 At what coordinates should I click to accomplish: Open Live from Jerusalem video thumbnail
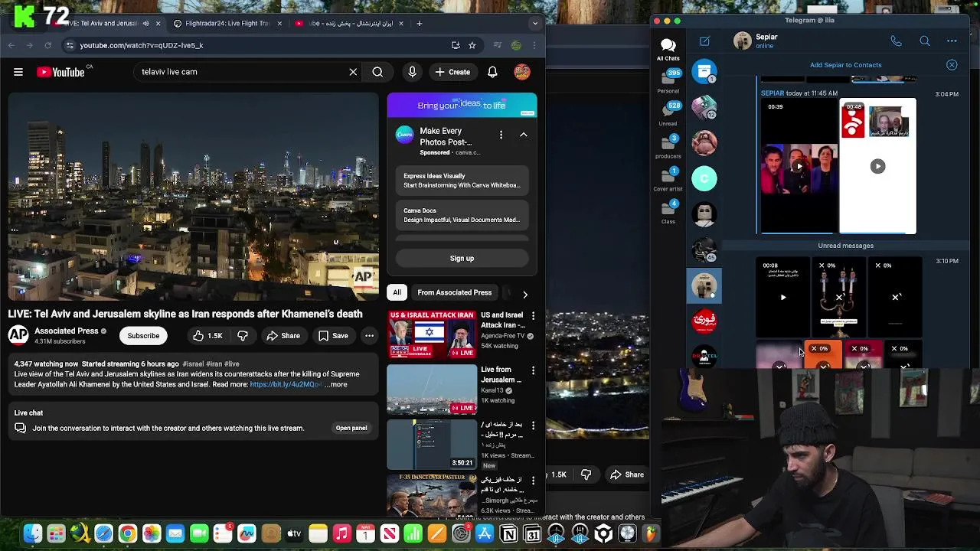(x=432, y=390)
